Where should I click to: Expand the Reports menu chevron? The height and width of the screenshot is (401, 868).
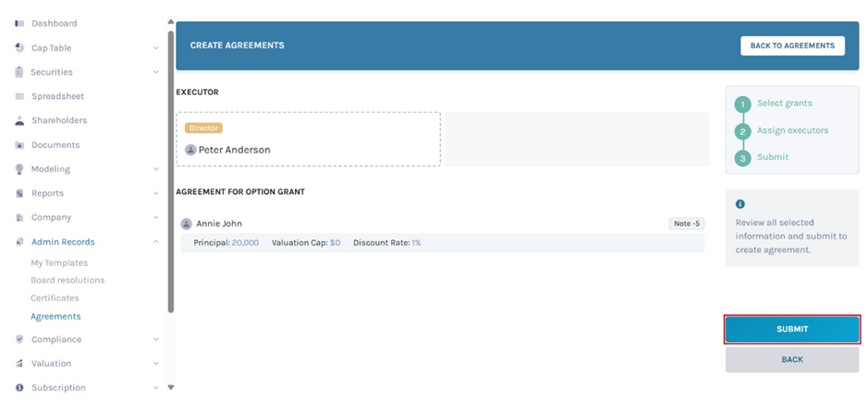156,193
